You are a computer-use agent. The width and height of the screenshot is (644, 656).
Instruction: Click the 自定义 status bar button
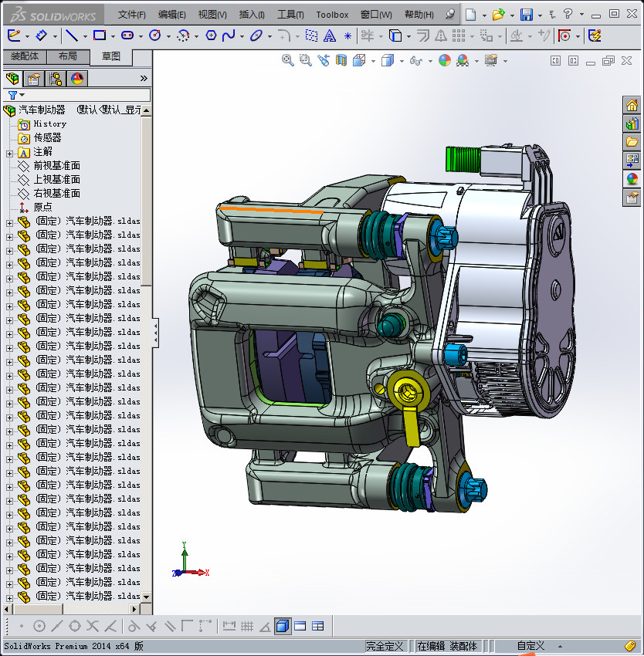530,646
